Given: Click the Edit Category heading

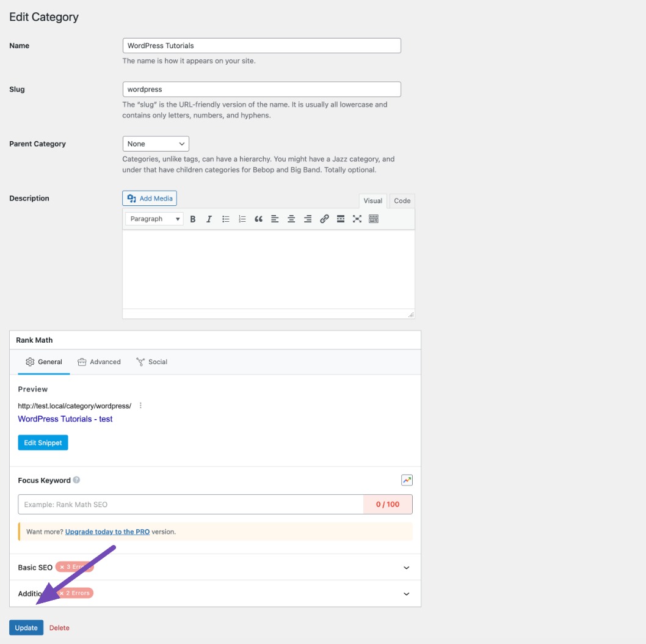Looking at the screenshot, I should coord(44,17).
